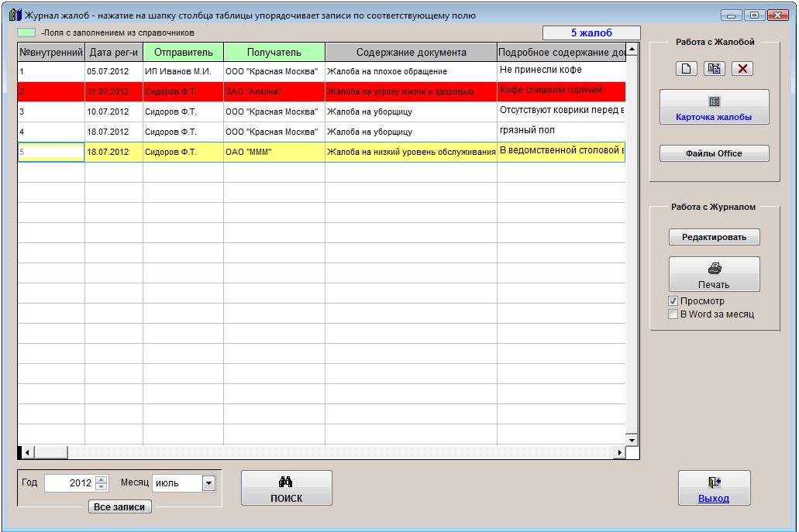Select cell ЗАО "Анкона" in red row

274,91
